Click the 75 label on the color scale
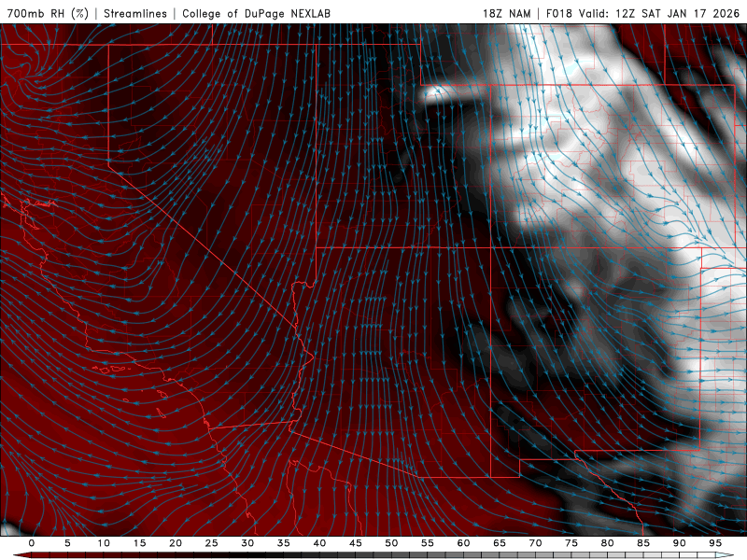This screenshot has height=560, width=747. [571, 543]
